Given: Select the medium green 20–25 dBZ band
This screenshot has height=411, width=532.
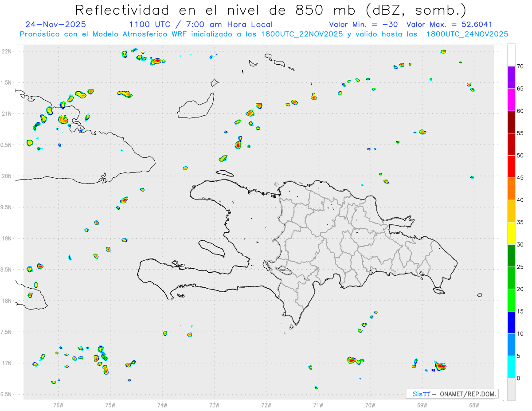Looking at the screenshot, I should [x=511, y=278].
